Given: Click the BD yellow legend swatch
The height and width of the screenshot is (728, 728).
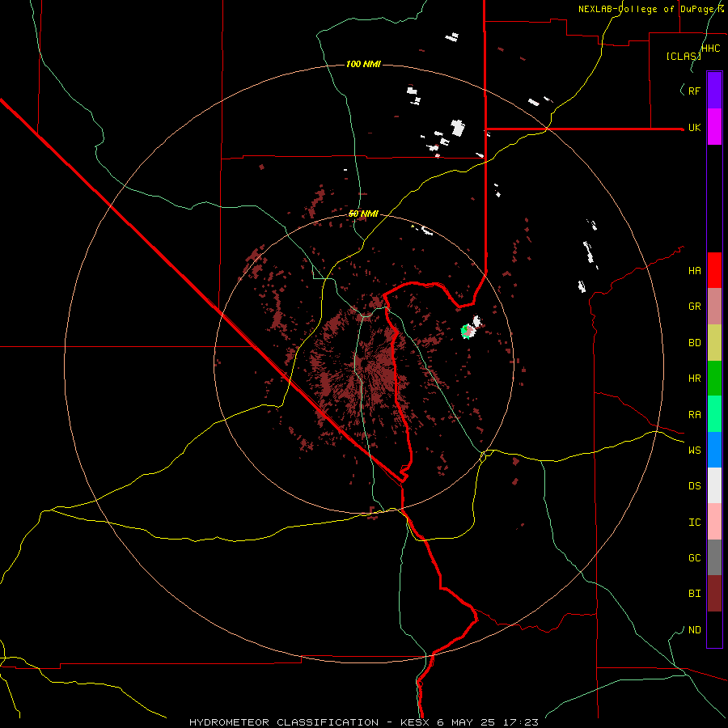Looking at the screenshot, I should pyautogui.click(x=714, y=343).
